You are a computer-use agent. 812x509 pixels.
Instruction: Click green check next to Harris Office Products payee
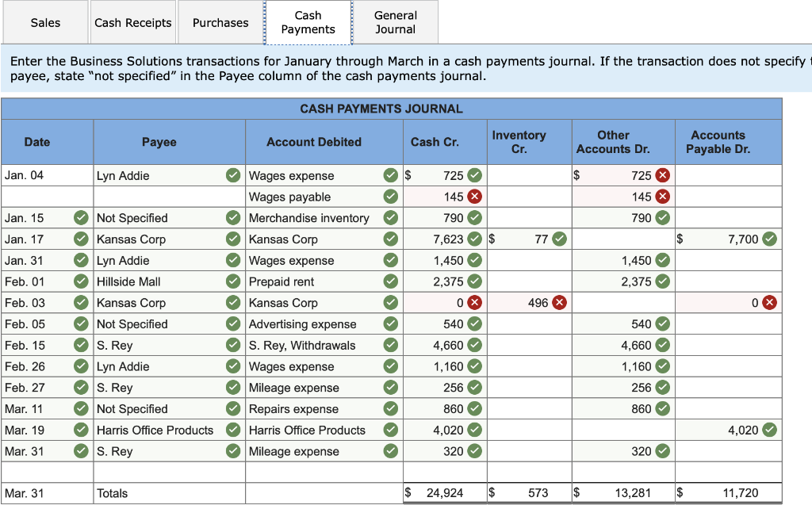tap(233, 431)
